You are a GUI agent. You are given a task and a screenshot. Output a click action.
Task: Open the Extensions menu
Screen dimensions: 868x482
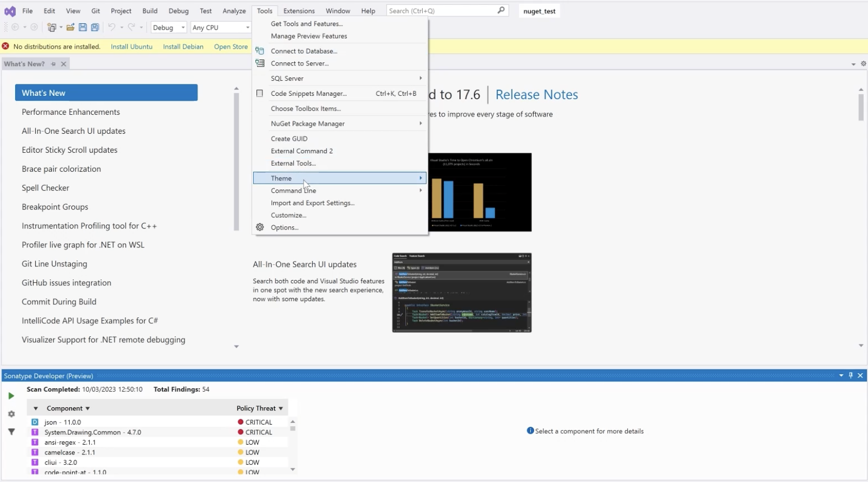(299, 11)
